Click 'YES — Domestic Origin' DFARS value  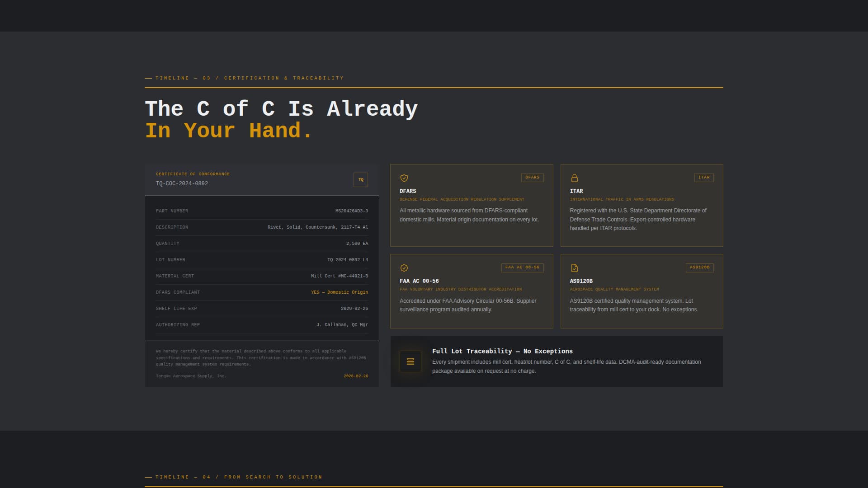[x=339, y=292]
